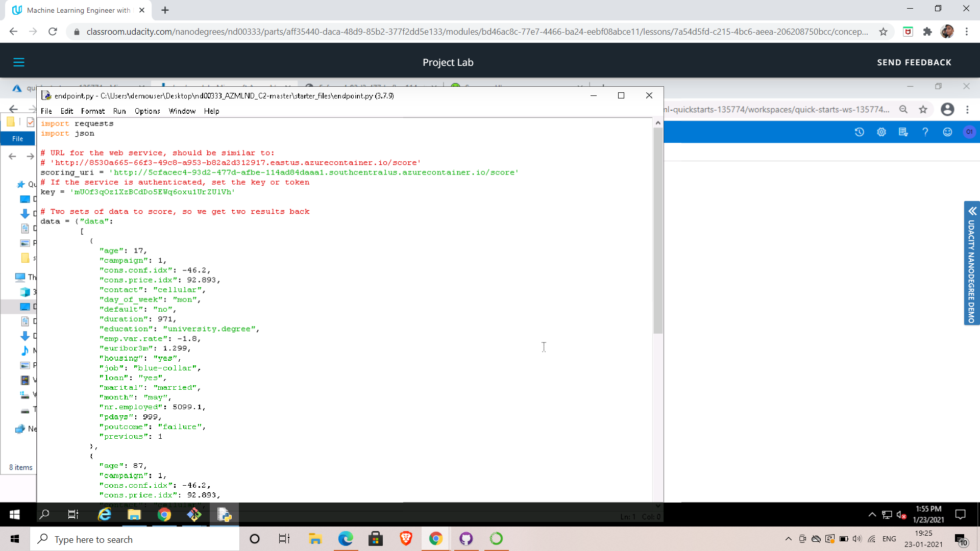This screenshot has height=551, width=980.
Task: Open the Run menu in IDLE
Action: click(119, 111)
